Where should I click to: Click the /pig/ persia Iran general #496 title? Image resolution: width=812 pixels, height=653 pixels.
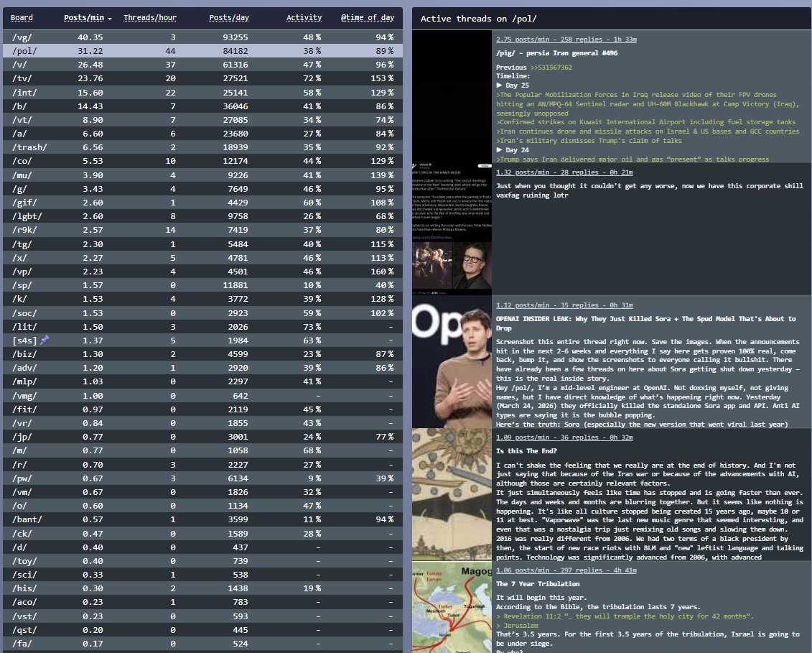pyautogui.click(x=556, y=53)
